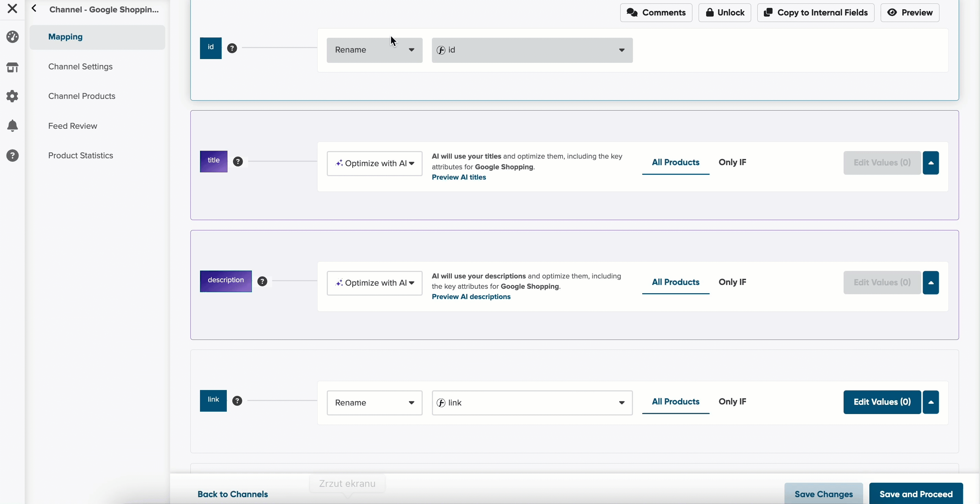Click the Preview AI titles link

coord(459,177)
